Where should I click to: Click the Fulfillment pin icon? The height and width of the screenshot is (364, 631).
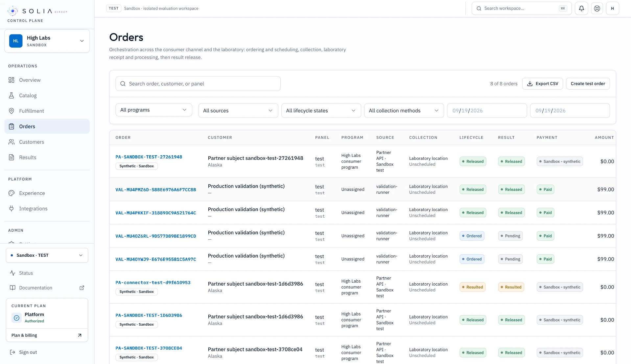(12, 111)
